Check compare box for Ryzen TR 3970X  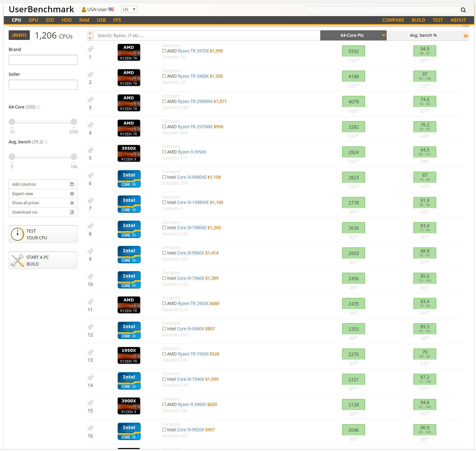(164, 51)
